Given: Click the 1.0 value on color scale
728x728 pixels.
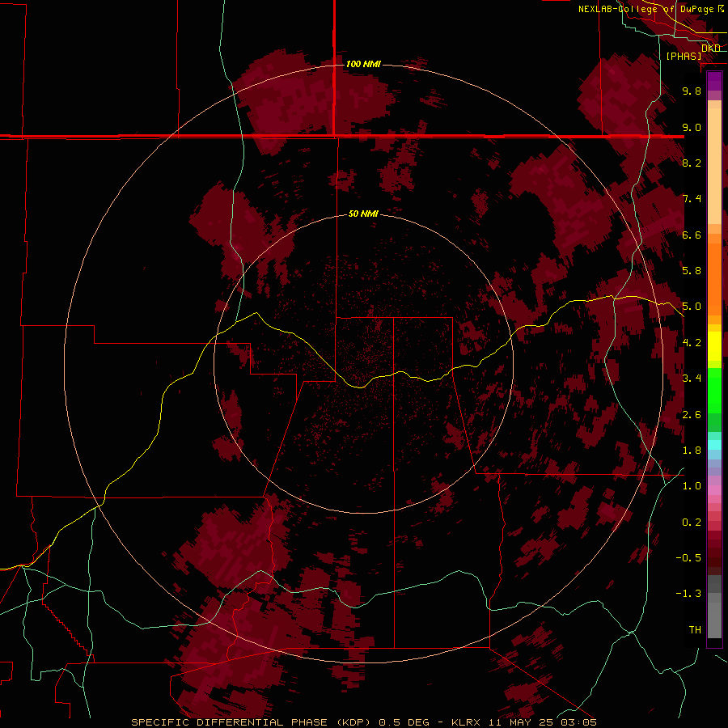Looking at the screenshot, I should click(x=692, y=486).
